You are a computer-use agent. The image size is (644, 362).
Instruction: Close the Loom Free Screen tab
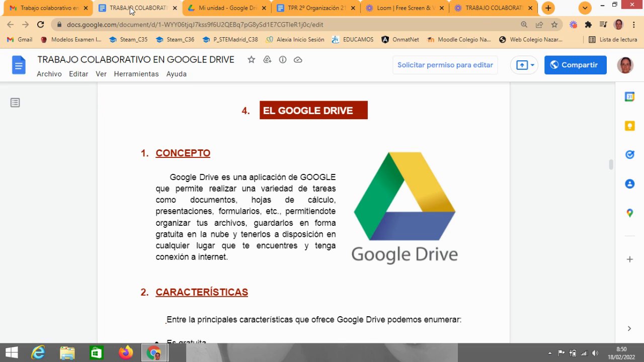pos(442,8)
